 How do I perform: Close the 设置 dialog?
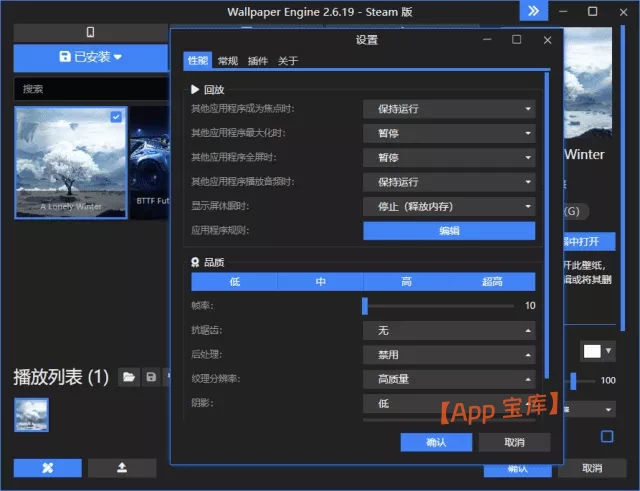coord(548,40)
